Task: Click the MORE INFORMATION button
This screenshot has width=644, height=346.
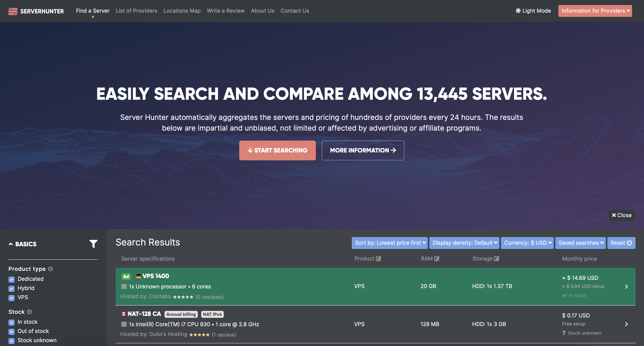Action: coord(363,150)
